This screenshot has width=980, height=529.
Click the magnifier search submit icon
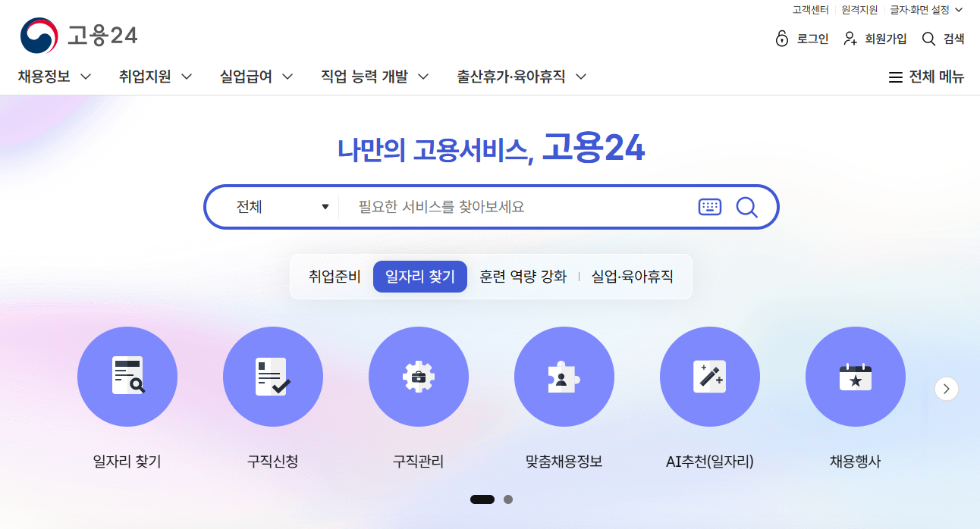[x=747, y=207]
